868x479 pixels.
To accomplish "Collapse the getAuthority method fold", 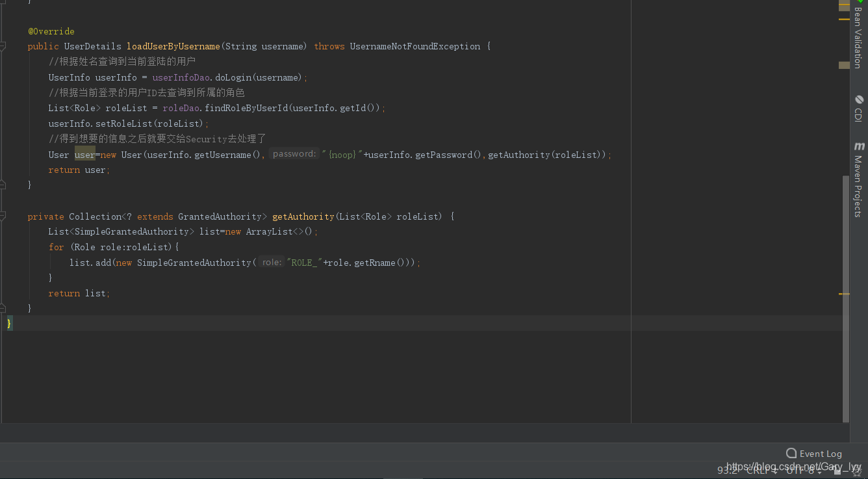I will pyautogui.click(x=3, y=216).
